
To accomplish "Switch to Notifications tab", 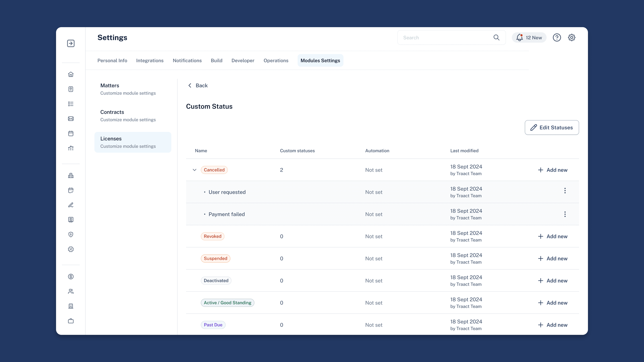I will click(187, 60).
